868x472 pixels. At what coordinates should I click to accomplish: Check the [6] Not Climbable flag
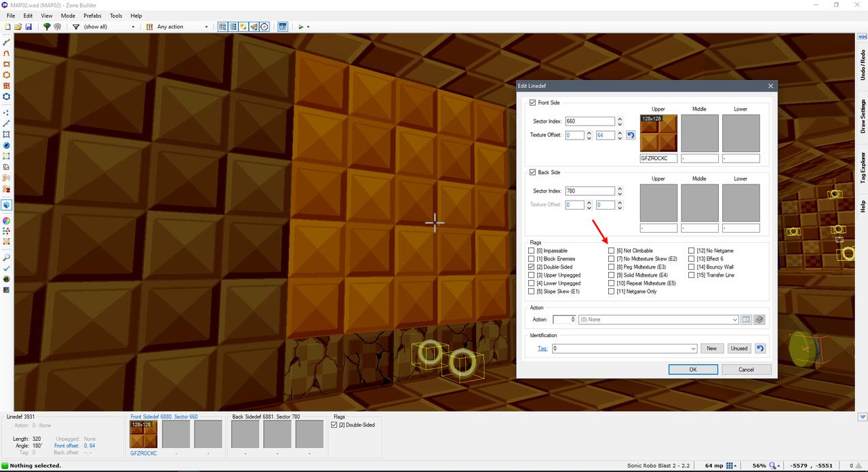(612, 251)
